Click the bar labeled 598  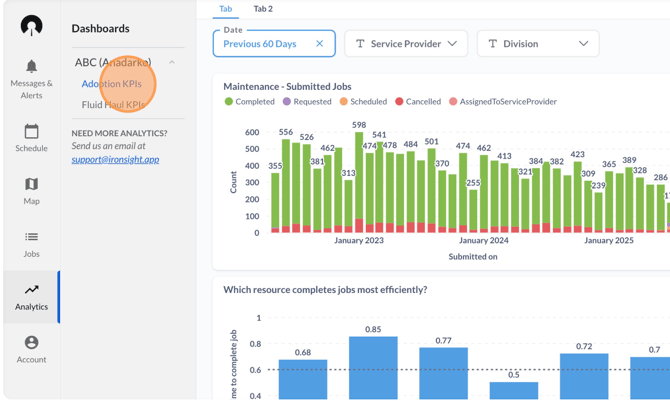359,182
